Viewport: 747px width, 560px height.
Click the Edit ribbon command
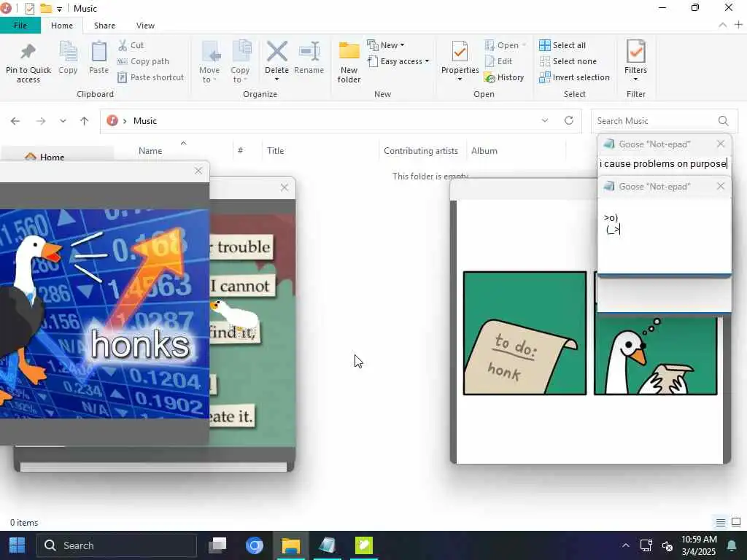click(498, 61)
